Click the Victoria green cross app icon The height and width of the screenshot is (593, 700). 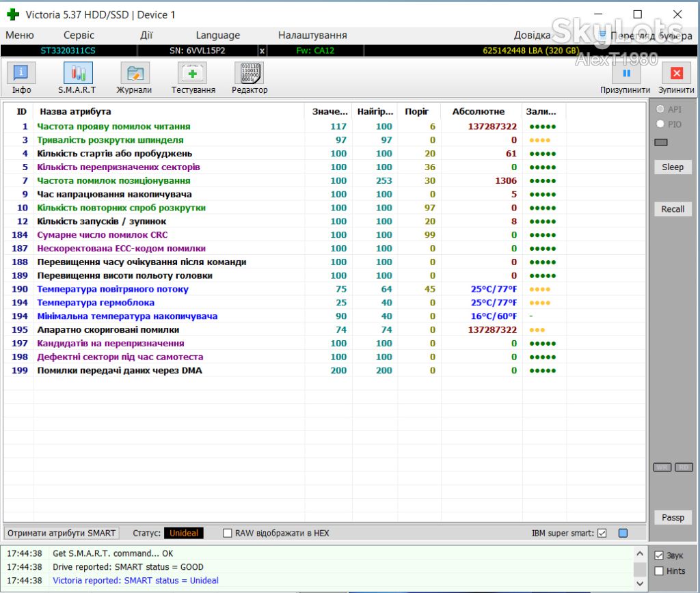(x=13, y=15)
